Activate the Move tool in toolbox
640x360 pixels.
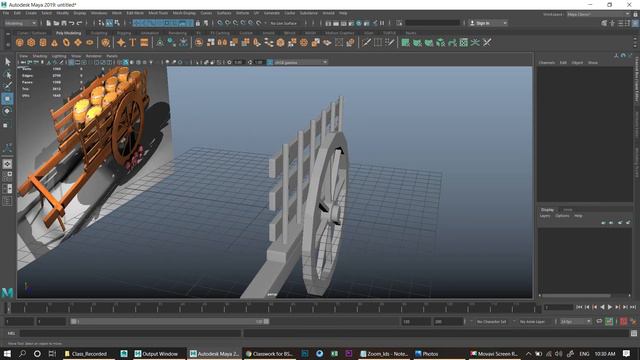(x=7, y=99)
